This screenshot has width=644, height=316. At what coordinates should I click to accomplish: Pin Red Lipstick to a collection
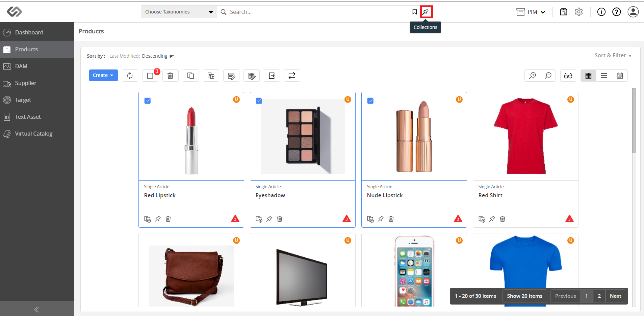click(158, 219)
